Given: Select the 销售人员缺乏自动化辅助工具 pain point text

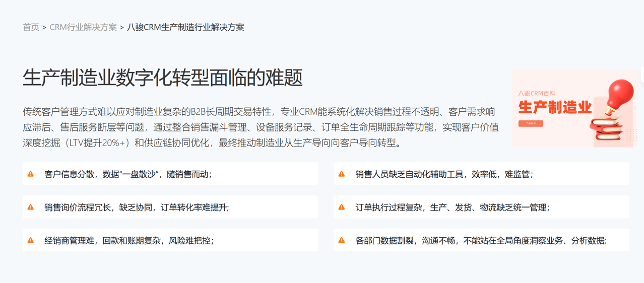Looking at the screenshot, I should tap(444, 174).
